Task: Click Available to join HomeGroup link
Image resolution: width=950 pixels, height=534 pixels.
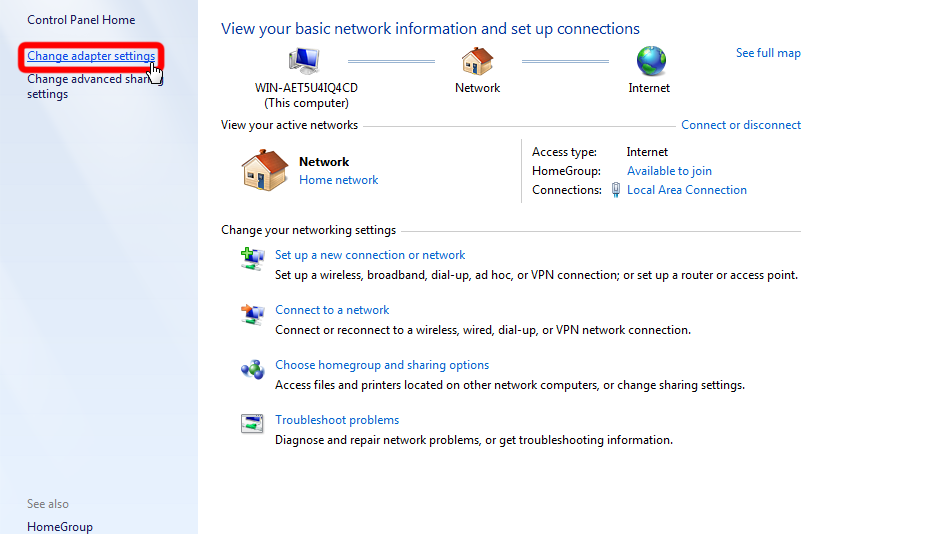Action: tap(669, 171)
